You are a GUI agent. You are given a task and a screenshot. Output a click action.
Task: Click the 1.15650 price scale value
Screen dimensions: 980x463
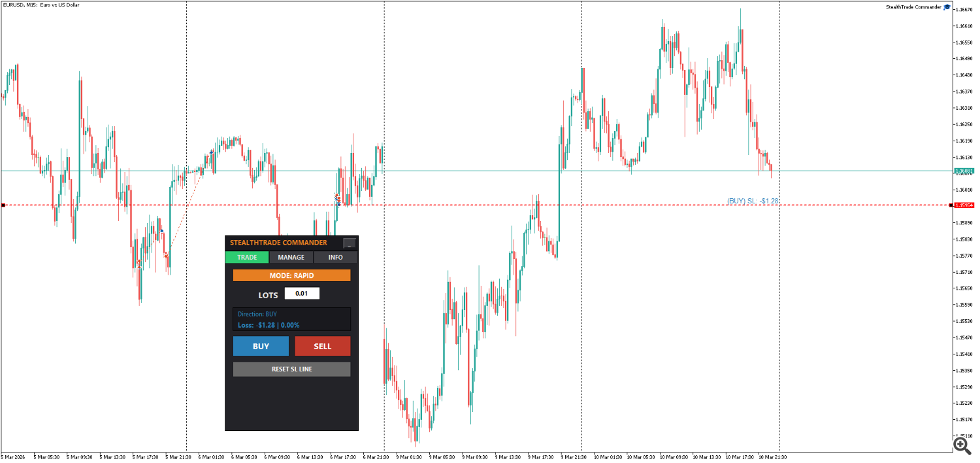pos(964,288)
